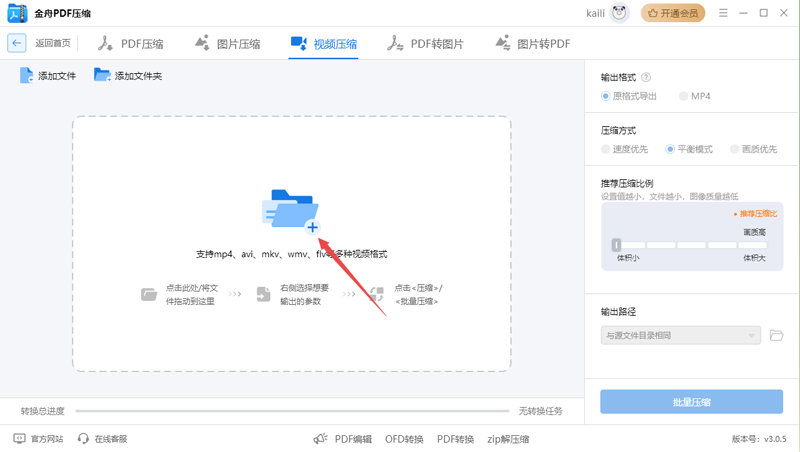The width and height of the screenshot is (800, 452).
Task: Select MP4 output format
Action: pyautogui.click(x=694, y=96)
